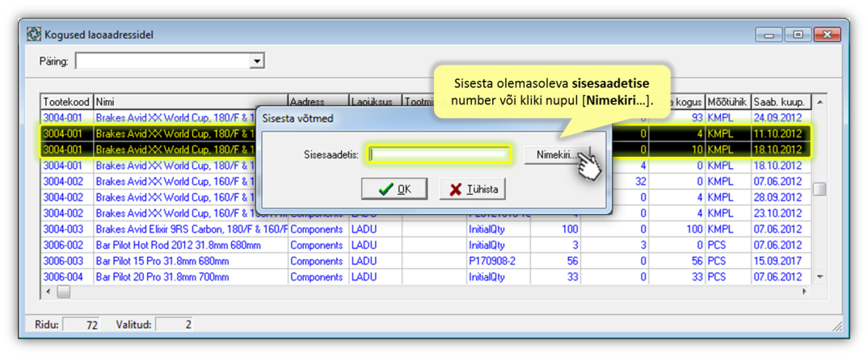Cancel using the Tühista button
The height and width of the screenshot is (357, 868).
click(473, 189)
